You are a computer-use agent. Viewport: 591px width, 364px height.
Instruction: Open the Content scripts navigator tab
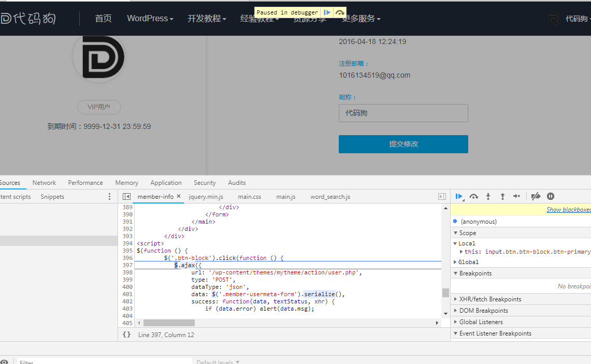point(16,197)
